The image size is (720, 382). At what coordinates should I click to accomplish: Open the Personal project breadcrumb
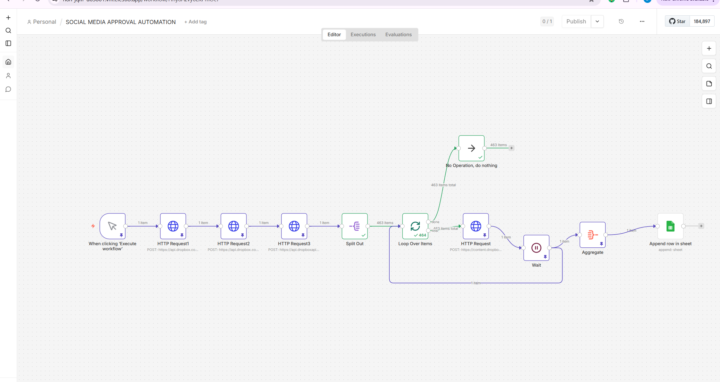click(41, 22)
